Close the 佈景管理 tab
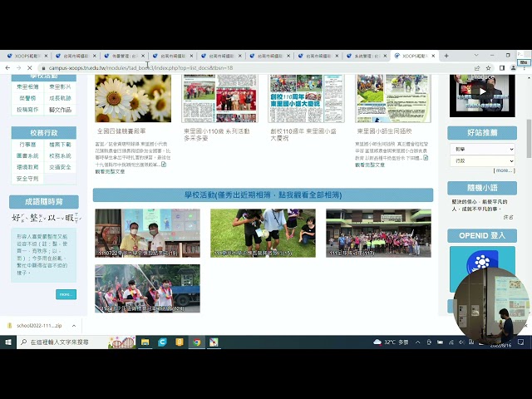Image resolution: width=532 pixels, height=399 pixels. (143, 56)
